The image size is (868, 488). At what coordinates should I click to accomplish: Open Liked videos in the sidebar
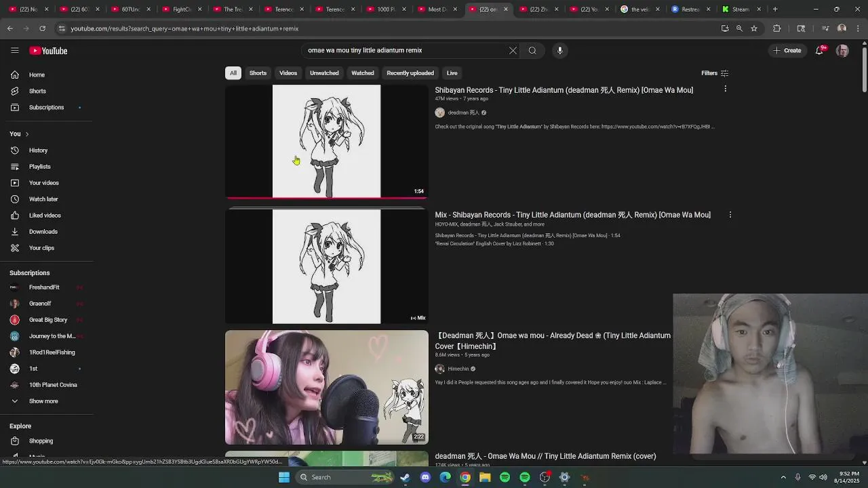coord(46,216)
